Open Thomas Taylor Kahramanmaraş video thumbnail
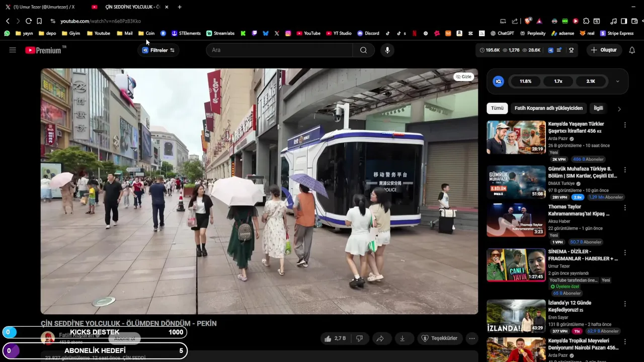The width and height of the screenshot is (644, 362). pos(516,220)
